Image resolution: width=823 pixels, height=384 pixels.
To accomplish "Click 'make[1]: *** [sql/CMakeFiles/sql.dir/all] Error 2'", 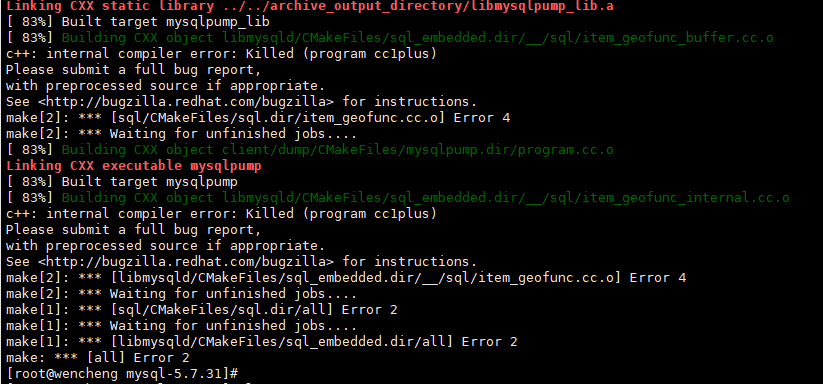I will (x=202, y=310).
